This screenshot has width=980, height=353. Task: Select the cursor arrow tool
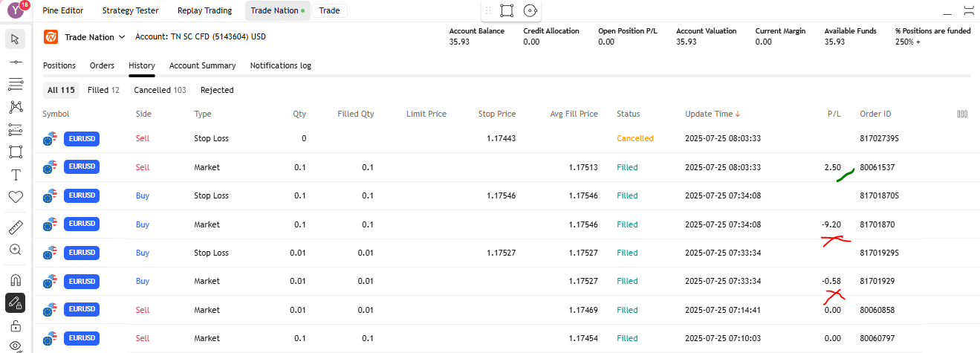(15, 39)
